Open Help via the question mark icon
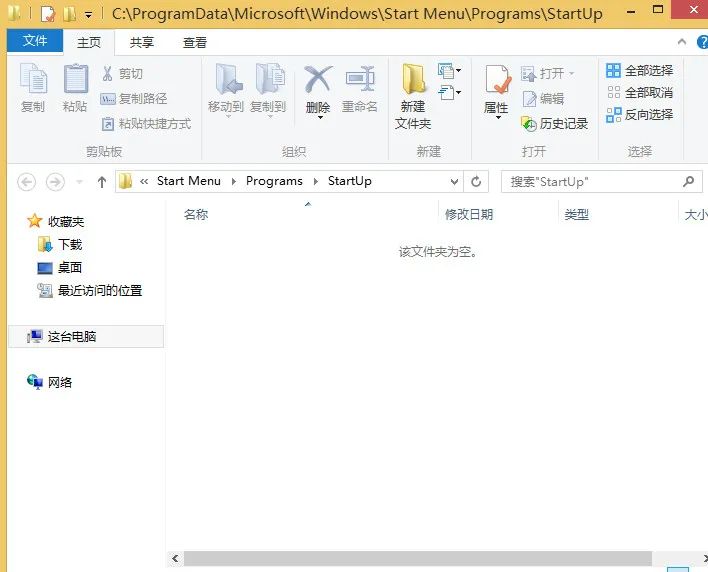 point(703,42)
